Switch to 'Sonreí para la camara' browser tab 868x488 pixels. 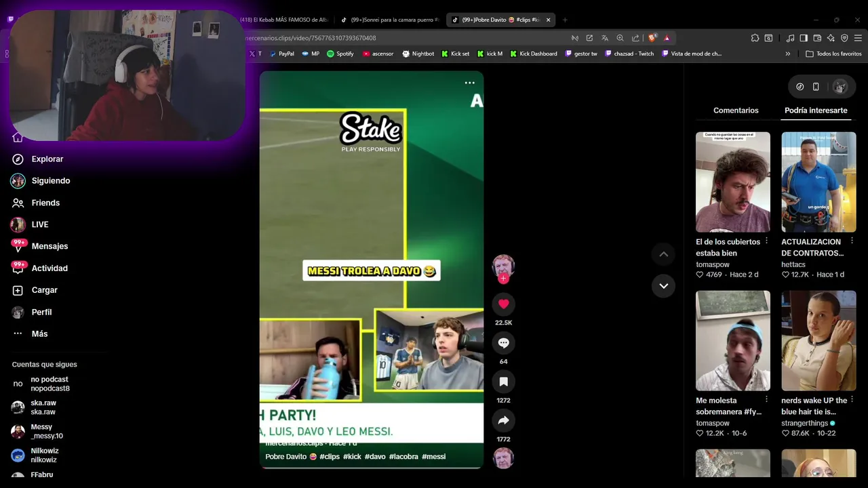(391, 20)
